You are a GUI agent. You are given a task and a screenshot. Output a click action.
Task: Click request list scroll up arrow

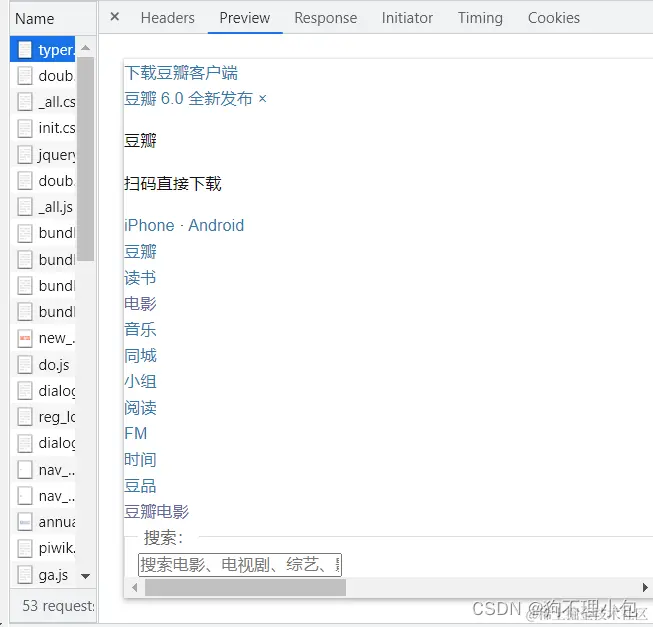(85, 48)
